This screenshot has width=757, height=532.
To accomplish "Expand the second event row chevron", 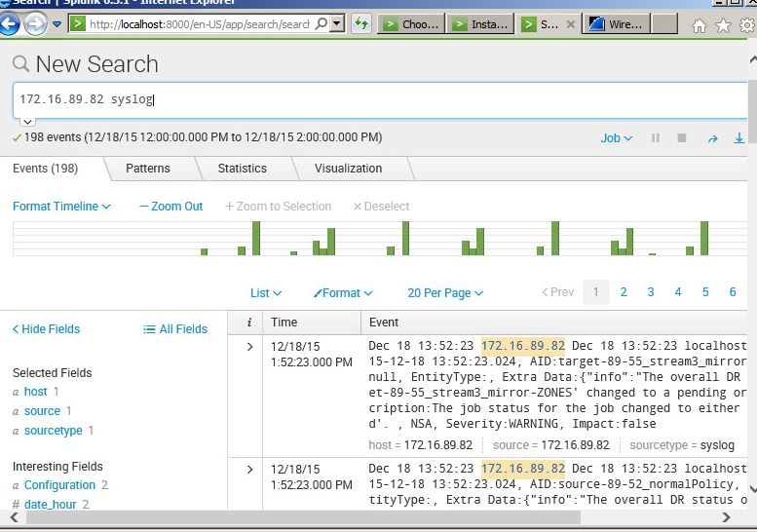I will [249, 470].
